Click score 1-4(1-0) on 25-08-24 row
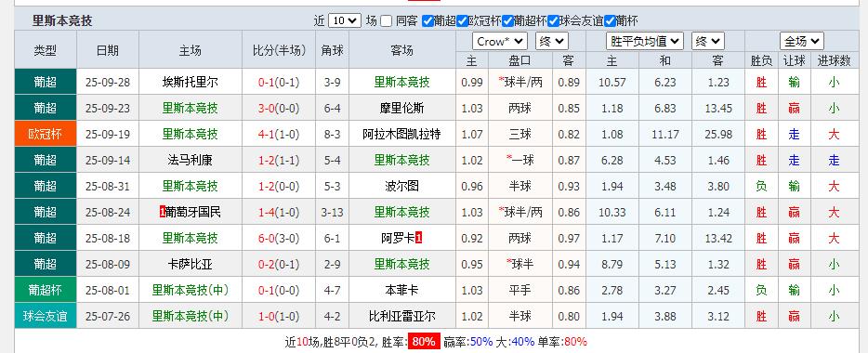Image resolution: width=868 pixels, height=353 pixels. 279,213
